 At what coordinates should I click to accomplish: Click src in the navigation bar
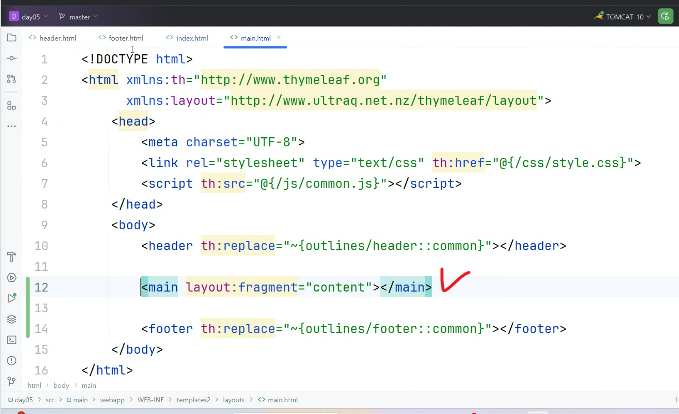49,400
